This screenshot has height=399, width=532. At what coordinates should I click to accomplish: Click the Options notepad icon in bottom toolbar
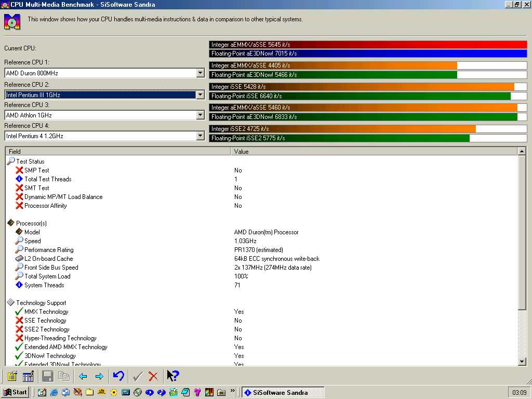tap(12, 376)
